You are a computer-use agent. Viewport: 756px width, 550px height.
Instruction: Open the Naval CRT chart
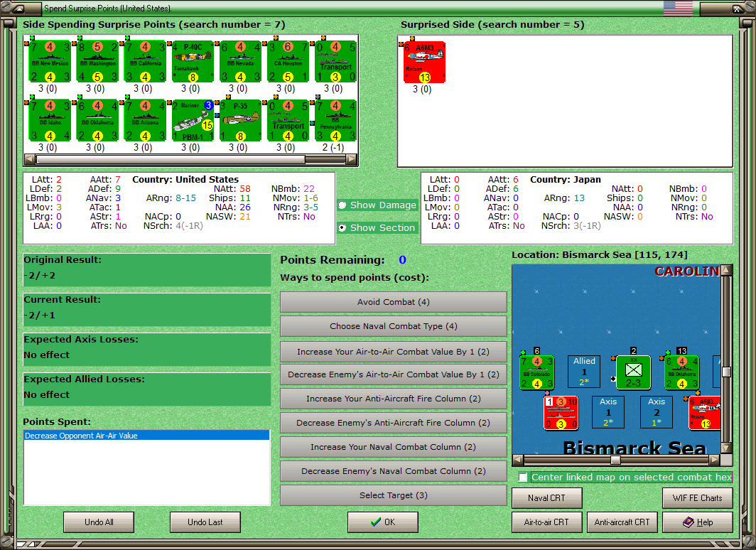tap(547, 498)
